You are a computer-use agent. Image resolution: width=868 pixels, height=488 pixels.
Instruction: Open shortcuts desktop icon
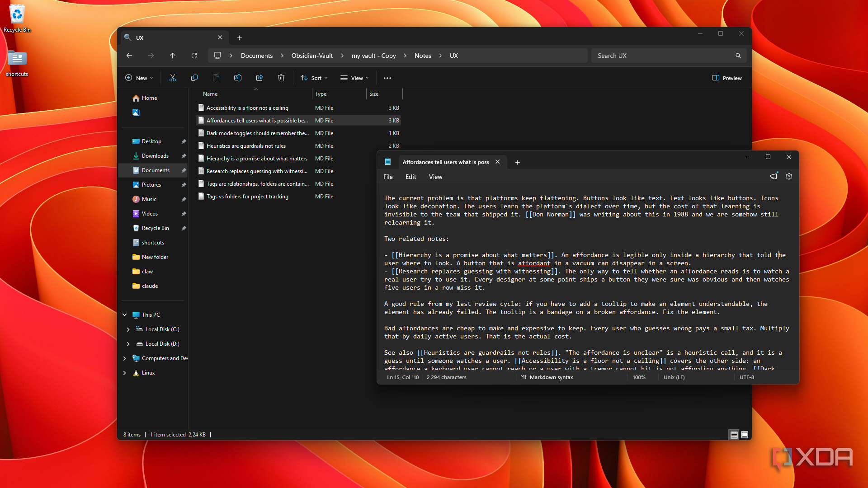[17, 63]
